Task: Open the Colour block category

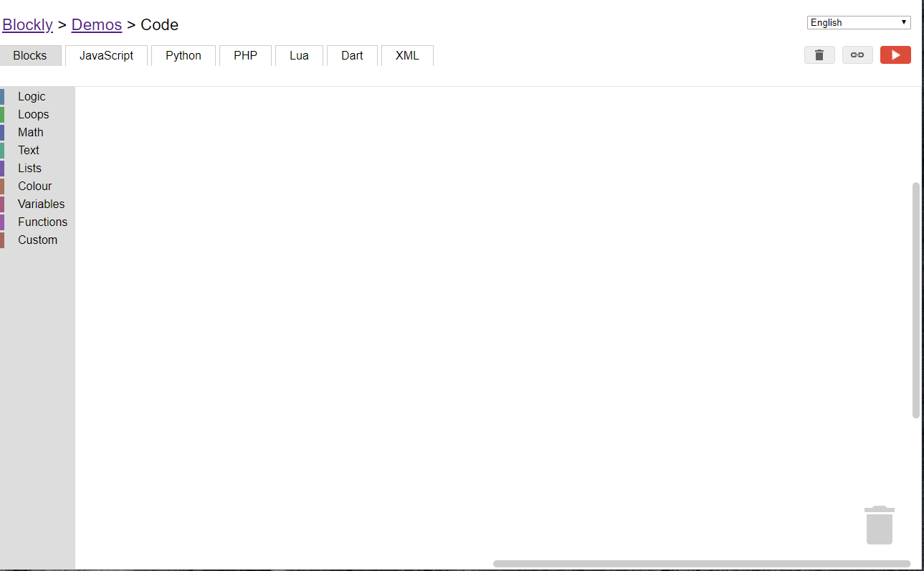Action: pos(34,186)
